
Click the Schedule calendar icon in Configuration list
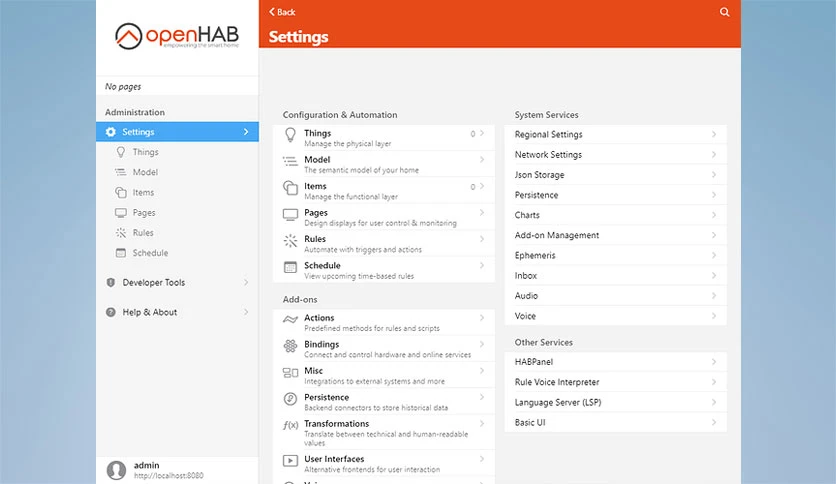(x=290, y=267)
